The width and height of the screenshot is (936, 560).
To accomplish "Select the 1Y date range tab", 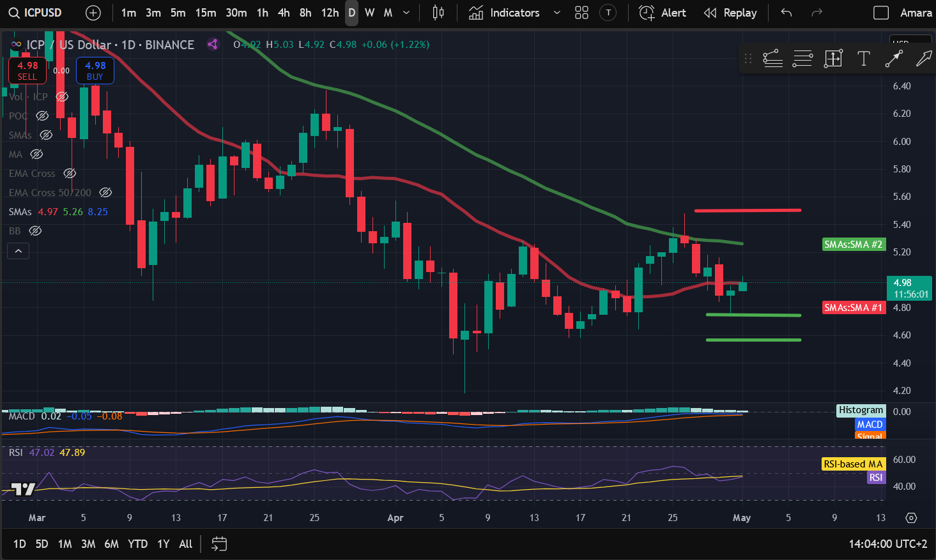I will point(163,543).
